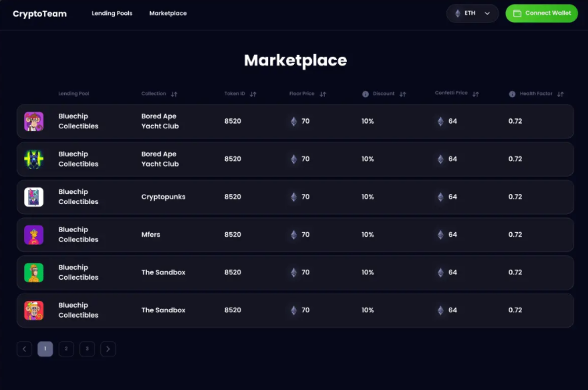Open the ETH network dropdown
588x390 pixels.
pyautogui.click(x=473, y=13)
